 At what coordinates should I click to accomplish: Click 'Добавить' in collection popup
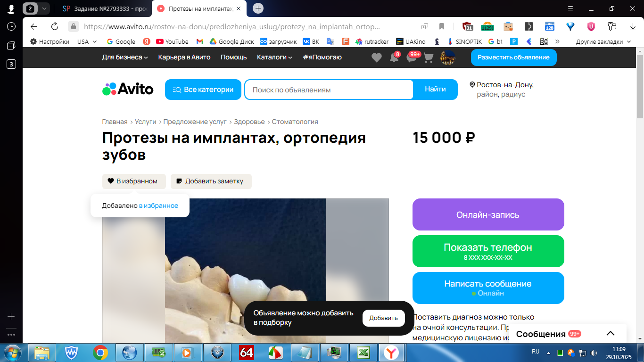(x=383, y=318)
